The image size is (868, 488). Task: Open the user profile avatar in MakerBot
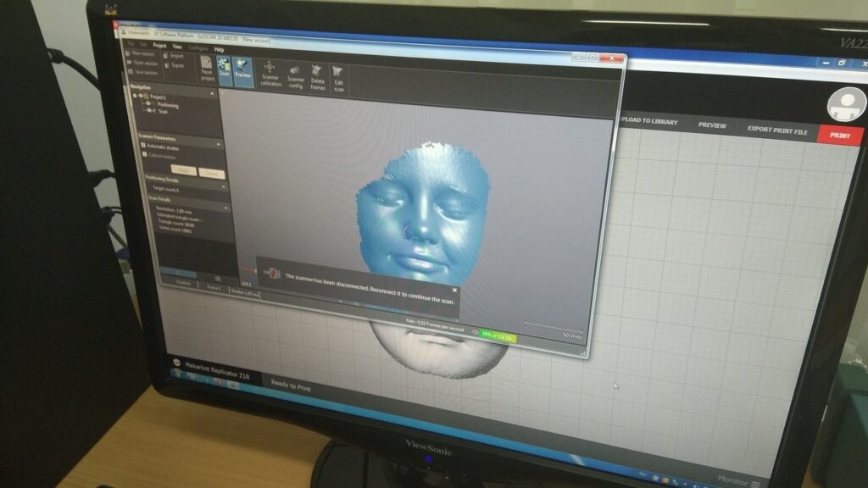(847, 103)
